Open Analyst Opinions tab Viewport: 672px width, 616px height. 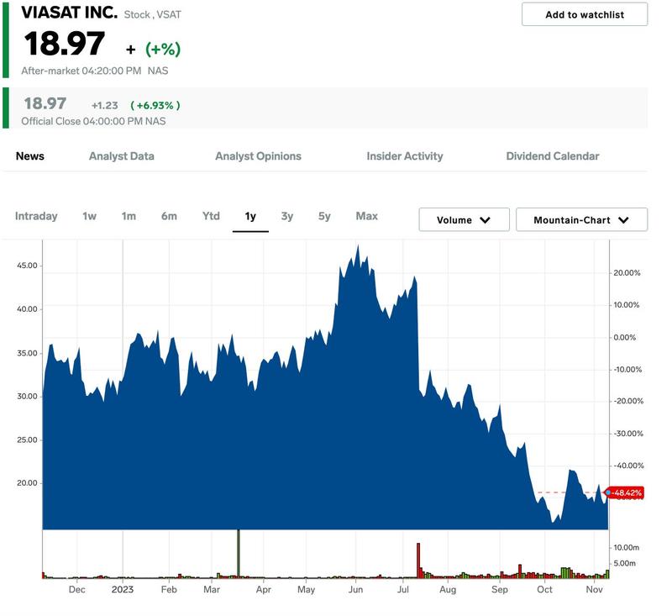coord(258,156)
